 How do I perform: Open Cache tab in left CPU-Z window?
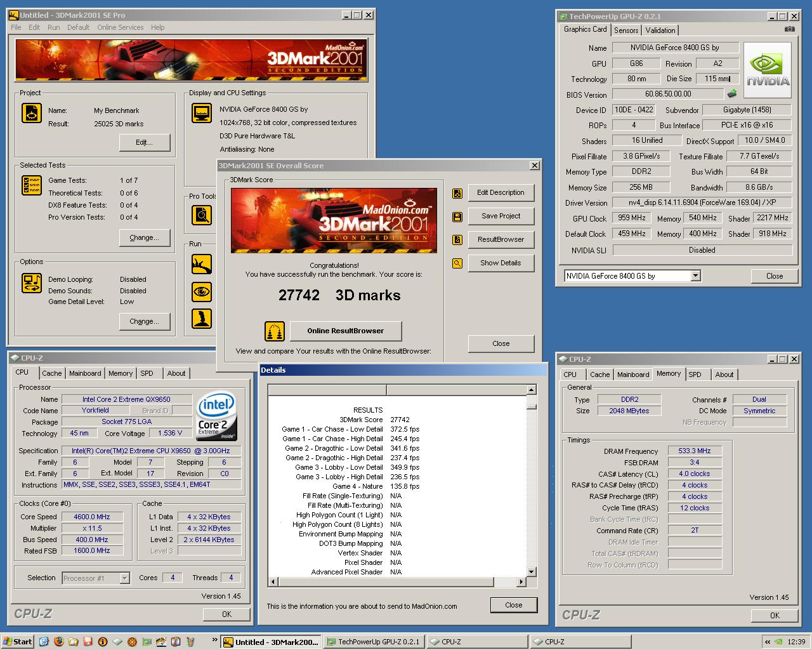click(x=52, y=373)
